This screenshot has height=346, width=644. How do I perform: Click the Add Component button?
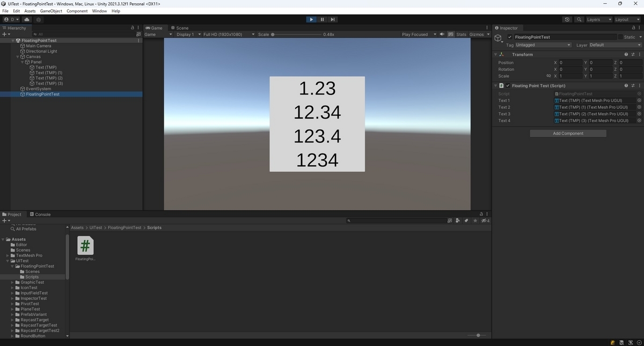[568, 134]
